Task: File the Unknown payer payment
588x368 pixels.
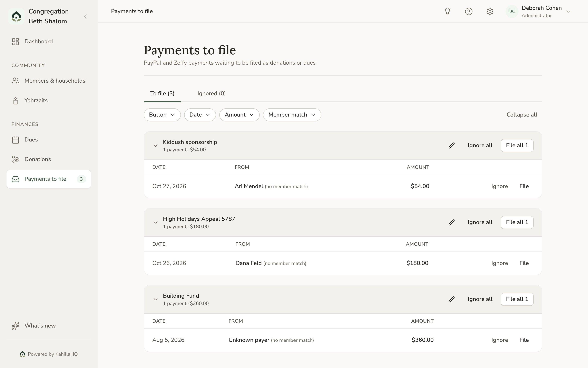Action: click(x=524, y=340)
